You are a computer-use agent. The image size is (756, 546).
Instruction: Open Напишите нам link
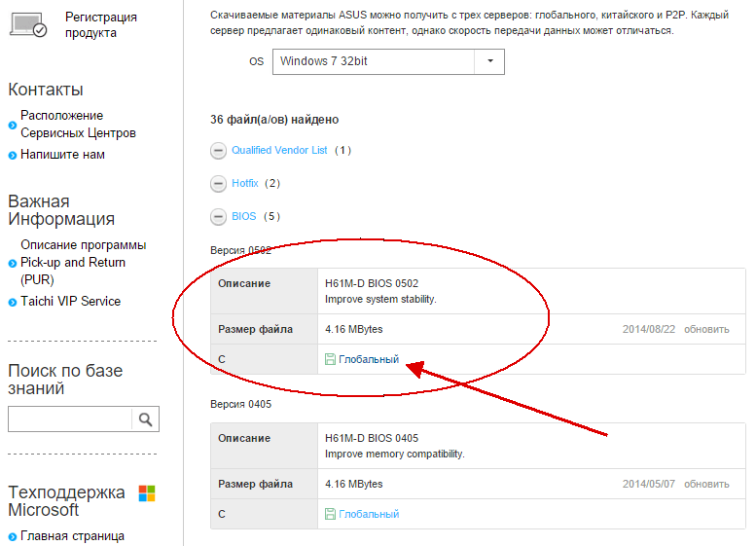coord(62,155)
